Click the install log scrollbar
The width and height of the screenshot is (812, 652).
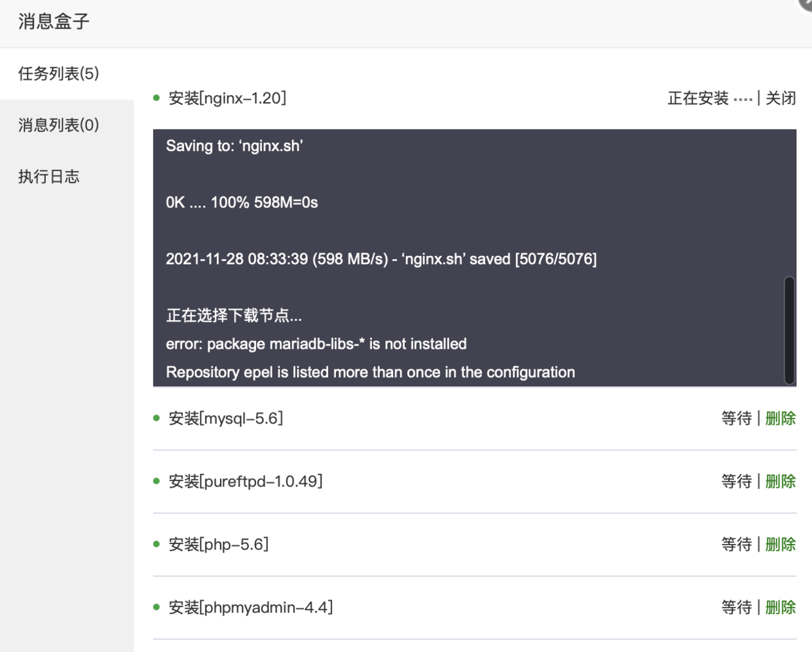(x=789, y=330)
